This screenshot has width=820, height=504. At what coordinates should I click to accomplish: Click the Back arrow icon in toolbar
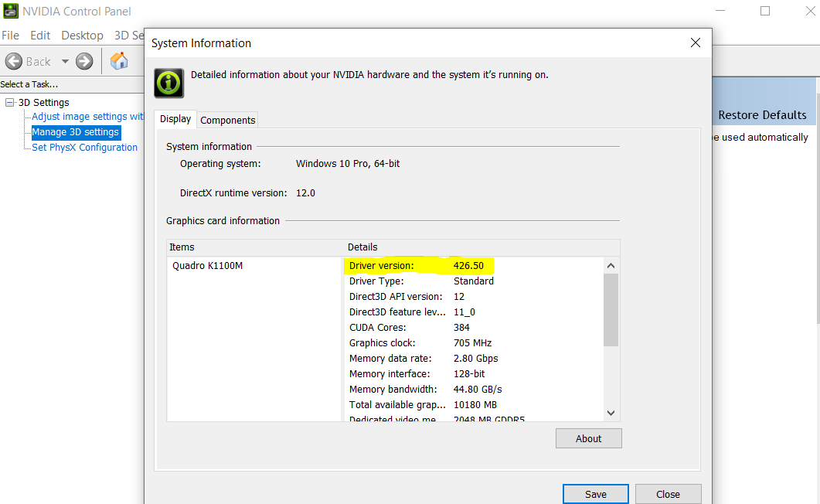(x=14, y=61)
